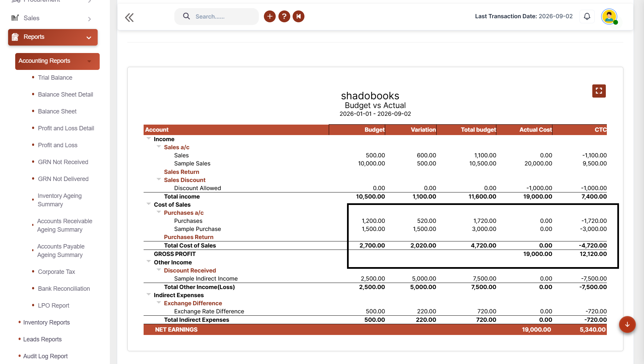The image size is (644, 364).
Task: Open Accounts Payable Ageing Summary
Action: [61, 251]
